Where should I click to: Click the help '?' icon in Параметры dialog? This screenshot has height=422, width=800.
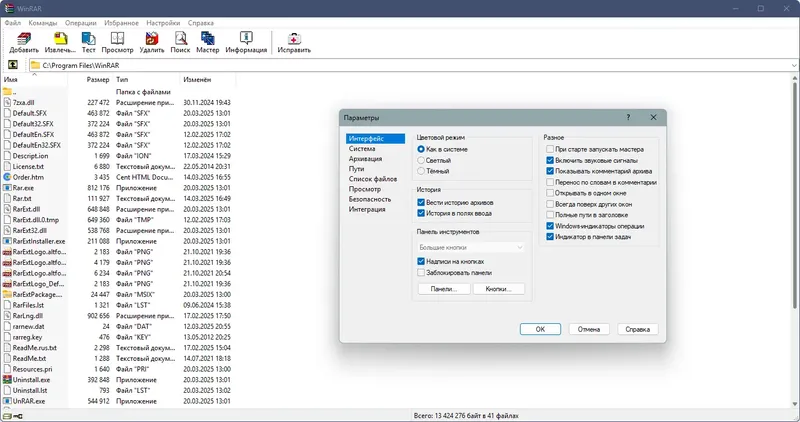coord(628,117)
